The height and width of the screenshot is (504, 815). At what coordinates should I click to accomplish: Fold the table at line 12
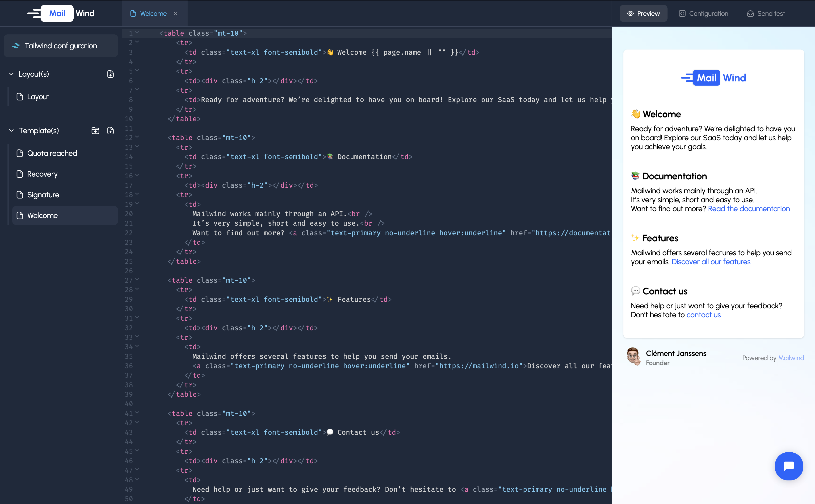137,137
